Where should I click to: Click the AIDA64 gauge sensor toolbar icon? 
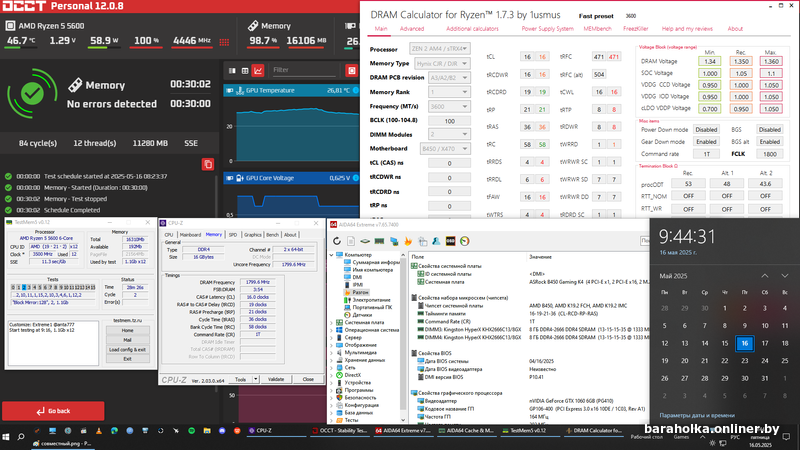coord(465,241)
